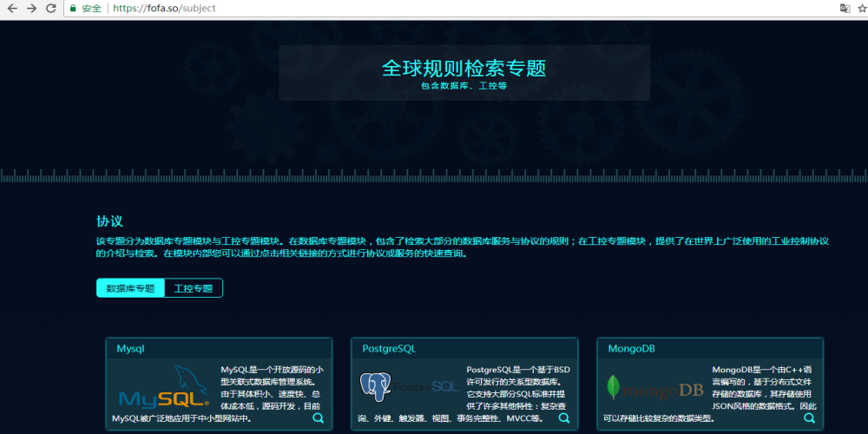Open the PostgreSQL card title
The image size is (868, 434).
[x=389, y=349]
